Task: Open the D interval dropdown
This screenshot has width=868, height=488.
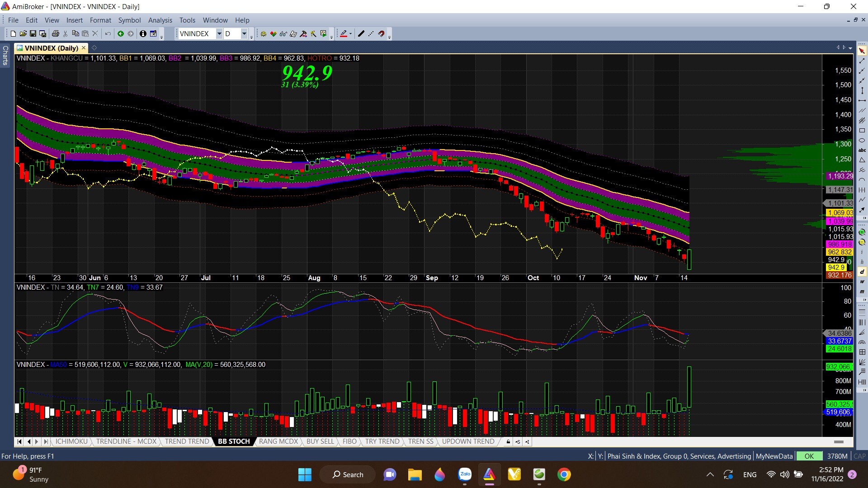Action: pos(244,33)
